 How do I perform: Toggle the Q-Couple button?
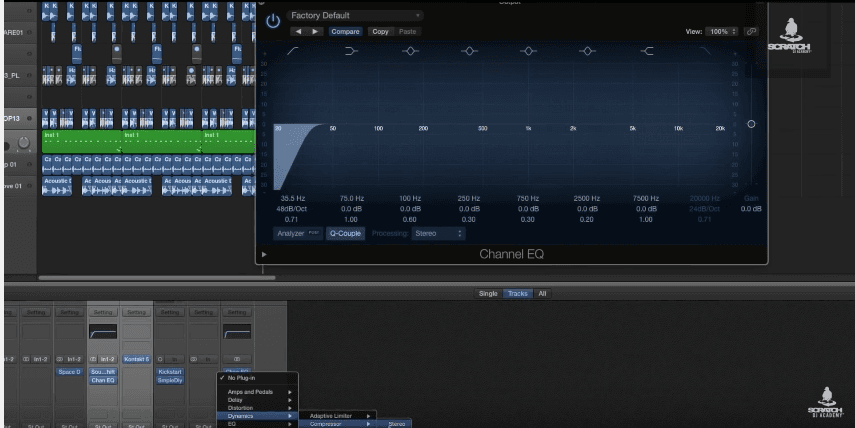coord(345,233)
